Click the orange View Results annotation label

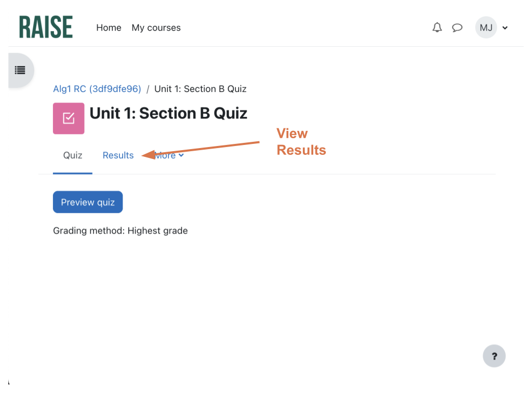click(301, 142)
